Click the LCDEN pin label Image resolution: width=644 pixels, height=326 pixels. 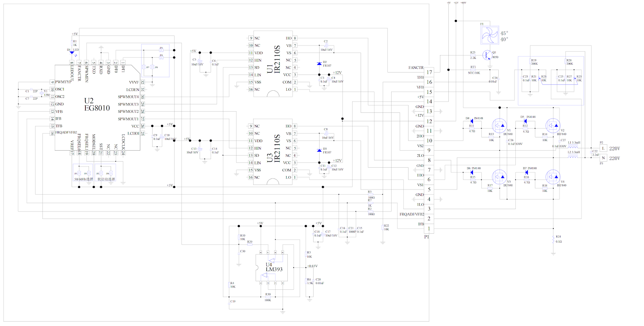(x=133, y=89)
